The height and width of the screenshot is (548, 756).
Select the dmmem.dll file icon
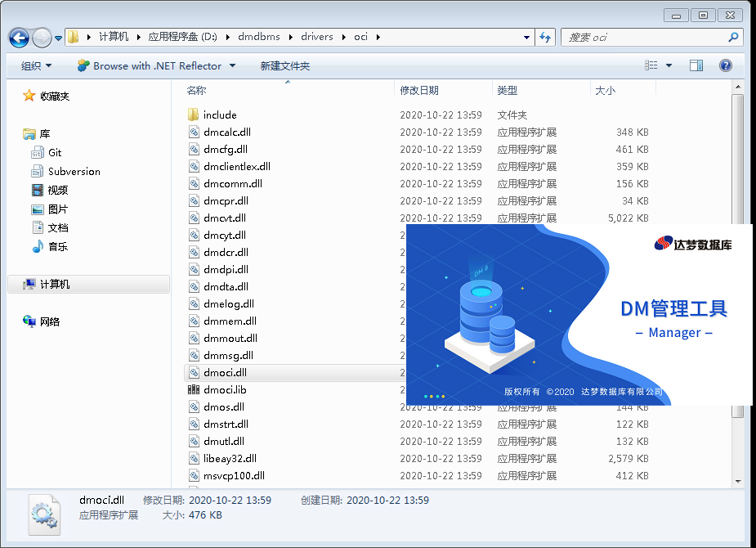[194, 321]
